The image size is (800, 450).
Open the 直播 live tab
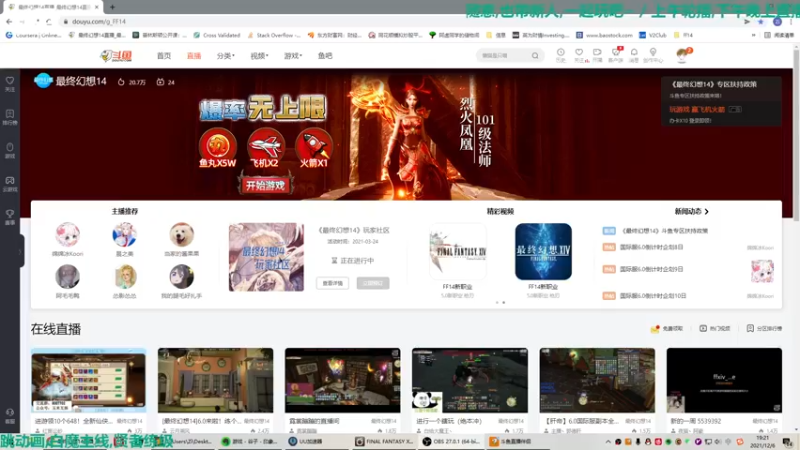click(x=194, y=56)
